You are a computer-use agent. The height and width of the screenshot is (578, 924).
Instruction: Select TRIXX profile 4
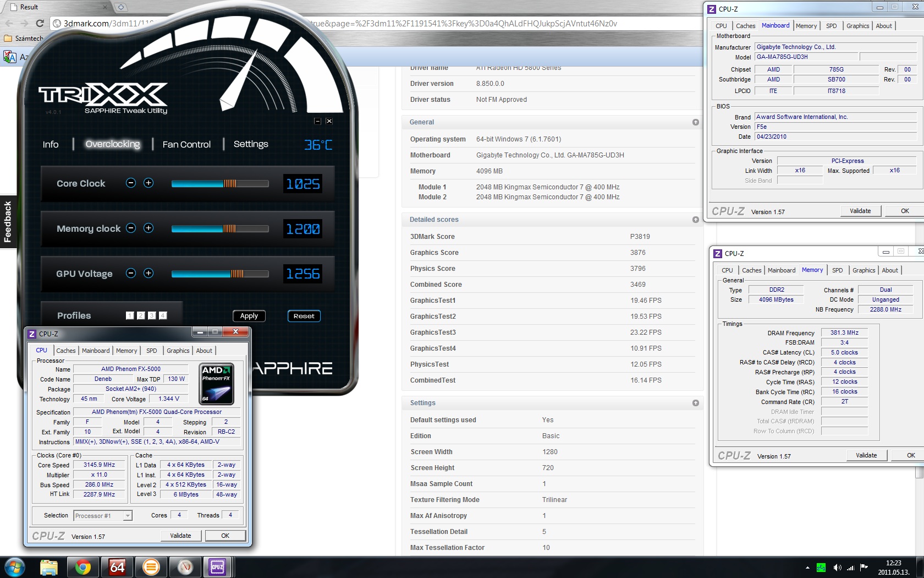163,315
